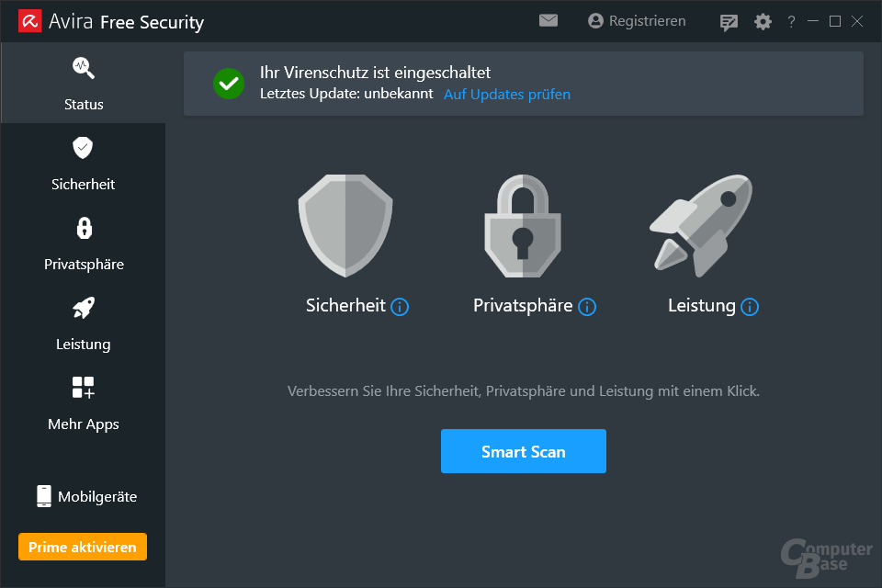The width and height of the screenshot is (882, 588).
Task: Click the large Leistung rocket icon
Action: (x=701, y=226)
